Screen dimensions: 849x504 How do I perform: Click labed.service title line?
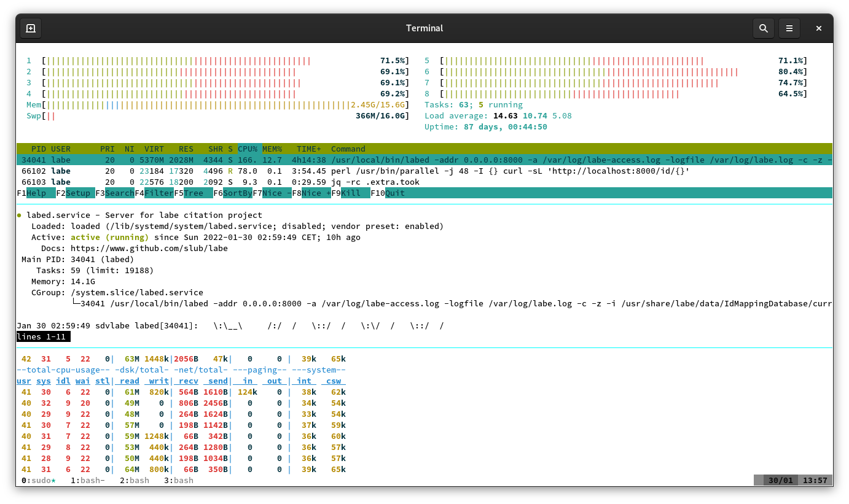point(139,215)
